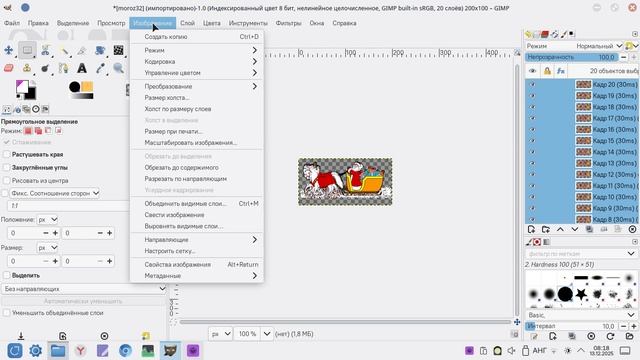The width and height of the screenshot is (640, 360).
Task: Toggle visibility of Frame 20 layer
Action: [532, 84]
